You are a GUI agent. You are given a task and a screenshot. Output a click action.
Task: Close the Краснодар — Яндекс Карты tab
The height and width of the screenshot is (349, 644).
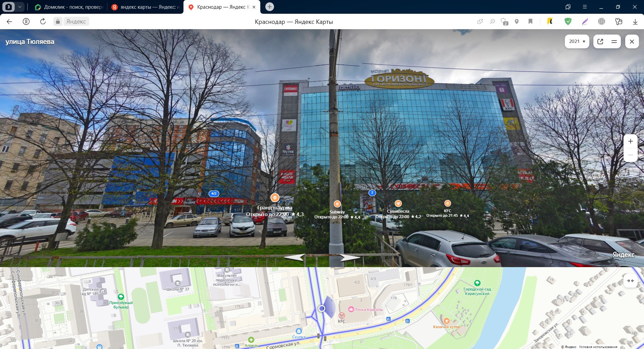(254, 7)
